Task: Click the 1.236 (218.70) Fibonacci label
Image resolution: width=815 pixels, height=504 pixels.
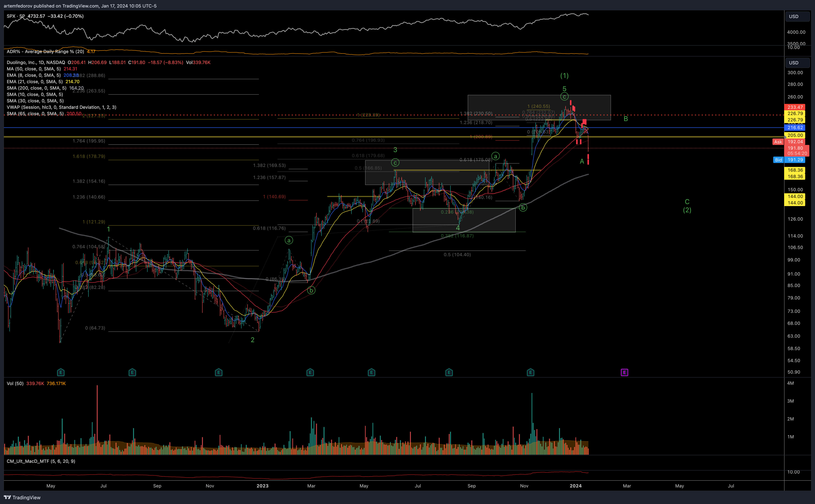Action: (476, 123)
